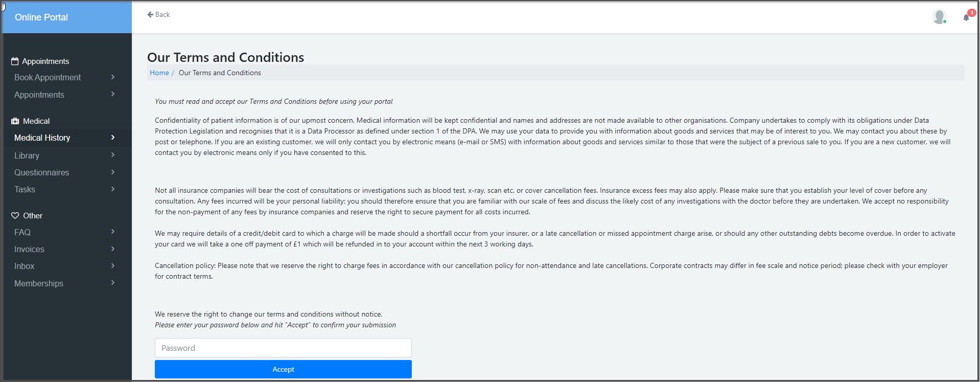Click the Online Portal logo title

point(41,17)
